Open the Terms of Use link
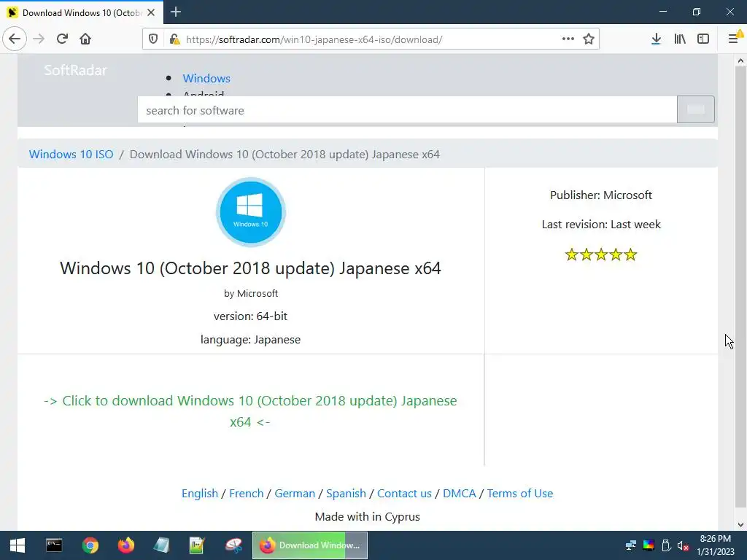This screenshot has height=560, width=747. click(519, 494)
